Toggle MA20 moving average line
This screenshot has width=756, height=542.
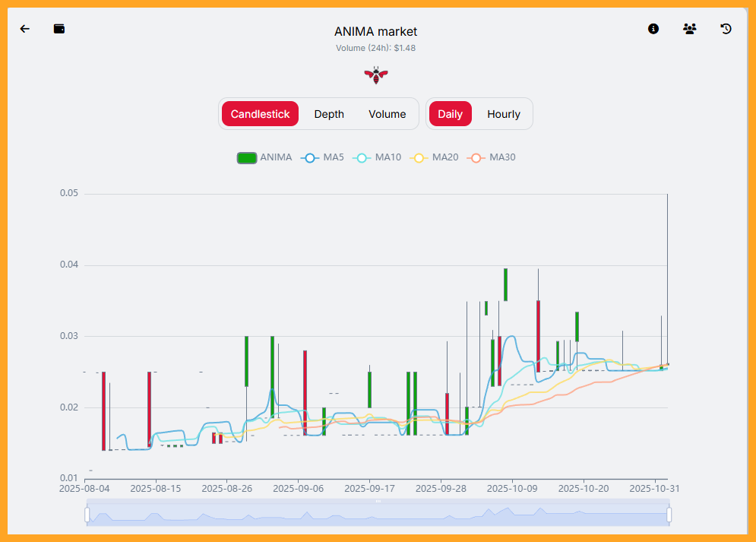point(434,157)
